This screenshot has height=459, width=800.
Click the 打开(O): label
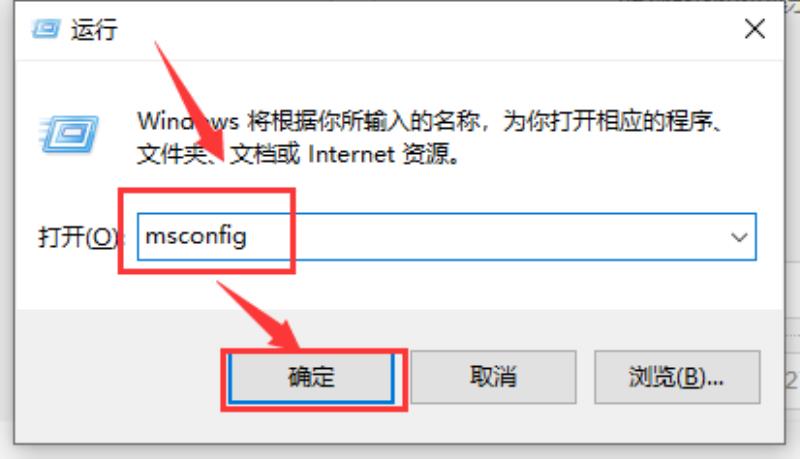pos(78,237)
